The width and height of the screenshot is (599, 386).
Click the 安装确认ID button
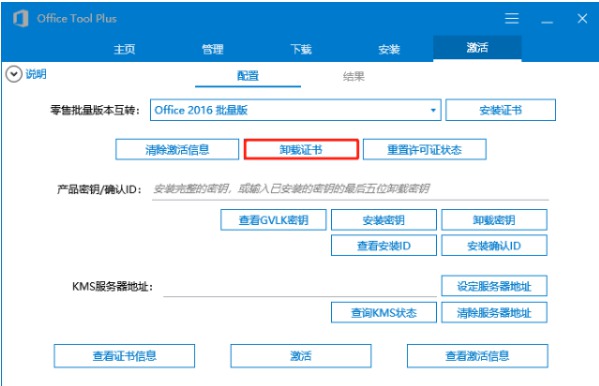click(494, 245)
